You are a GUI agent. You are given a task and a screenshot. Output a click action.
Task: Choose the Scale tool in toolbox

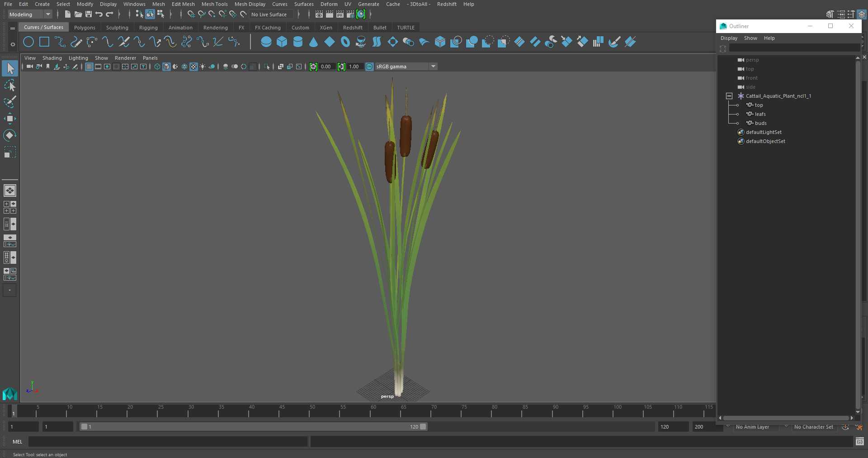tap(10, 152)
